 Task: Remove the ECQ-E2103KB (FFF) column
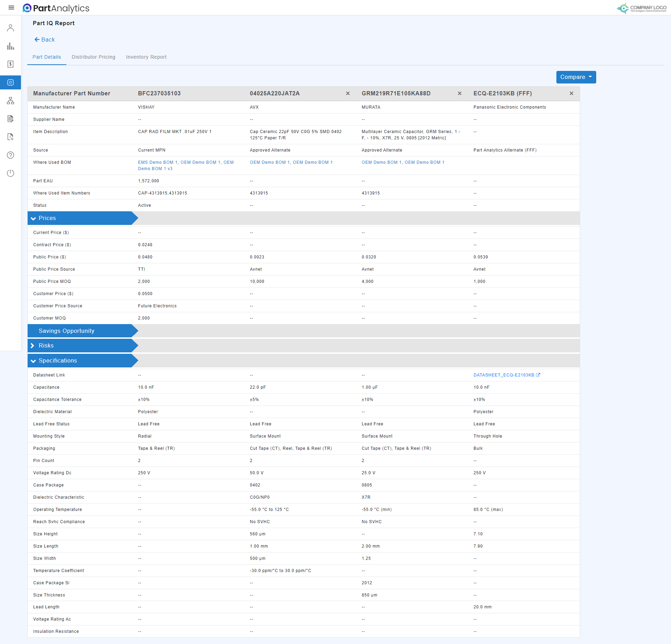click(x=571, y=94)
